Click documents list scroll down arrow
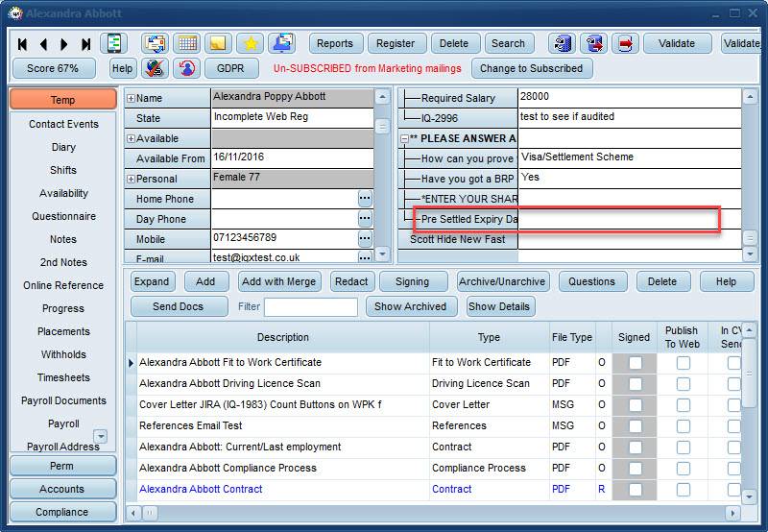The height and width of the screenshot is (532, 768). click(749, 496)
